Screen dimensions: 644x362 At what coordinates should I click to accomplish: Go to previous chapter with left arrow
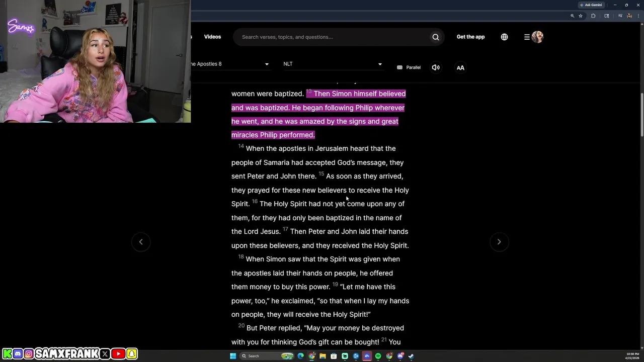pyautogui.click(x=141, y=242)
